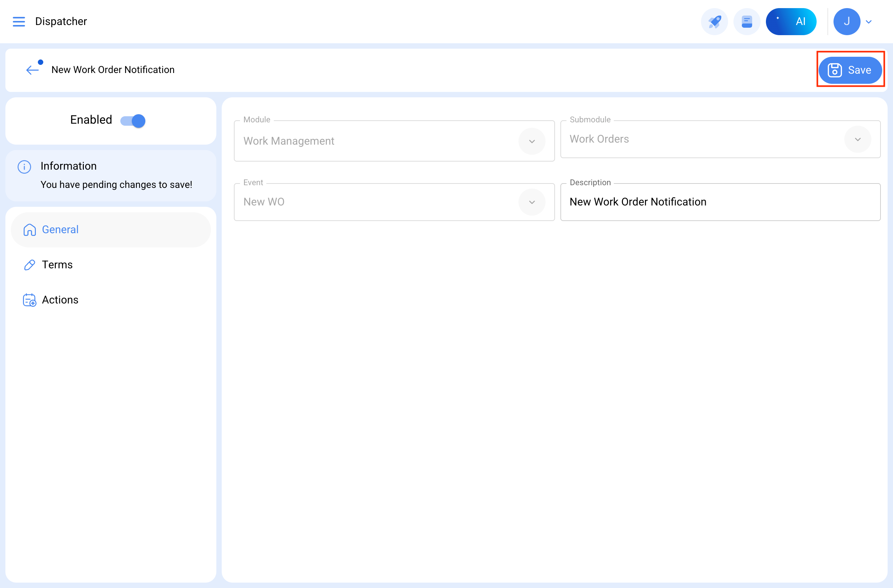
Task: Edit the Description text field
Action: (720, 202)
